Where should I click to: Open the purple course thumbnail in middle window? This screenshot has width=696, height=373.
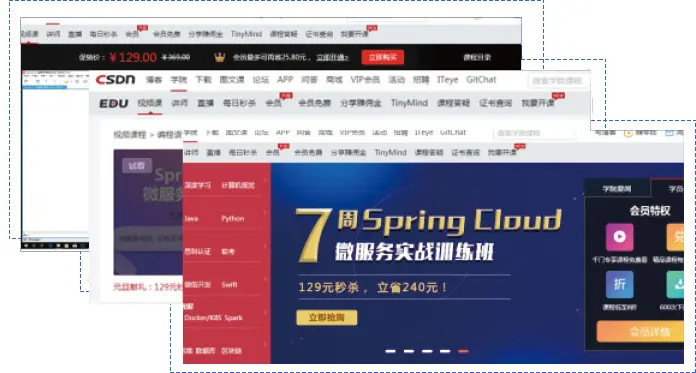pos(148,212)
